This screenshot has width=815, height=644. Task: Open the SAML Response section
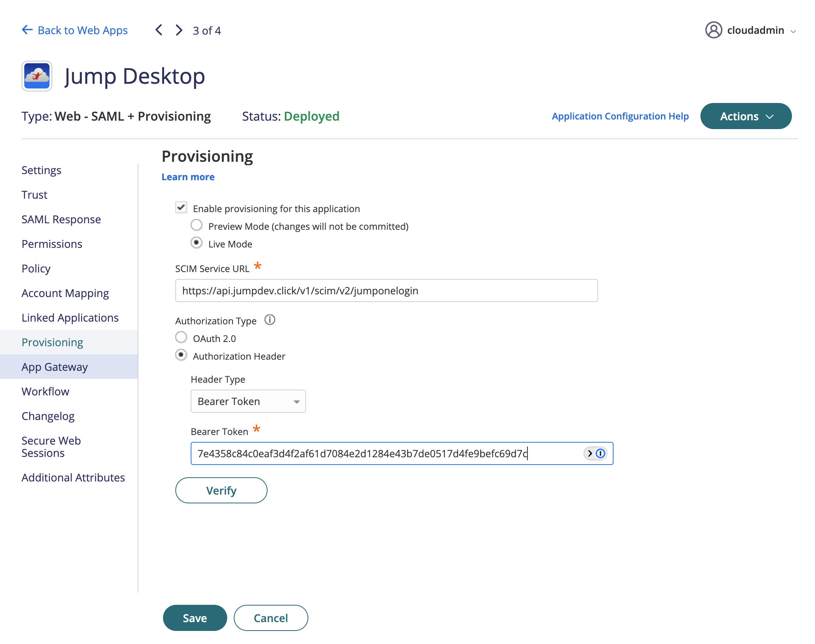61,219
